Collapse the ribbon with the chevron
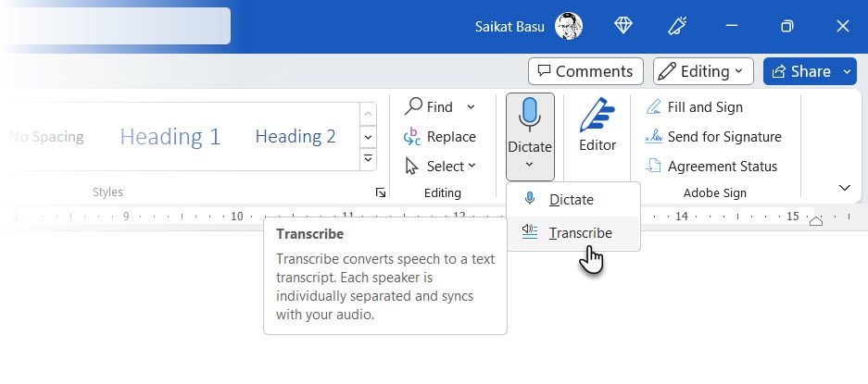Screen dimensions: 868x384 pos(844,188)
